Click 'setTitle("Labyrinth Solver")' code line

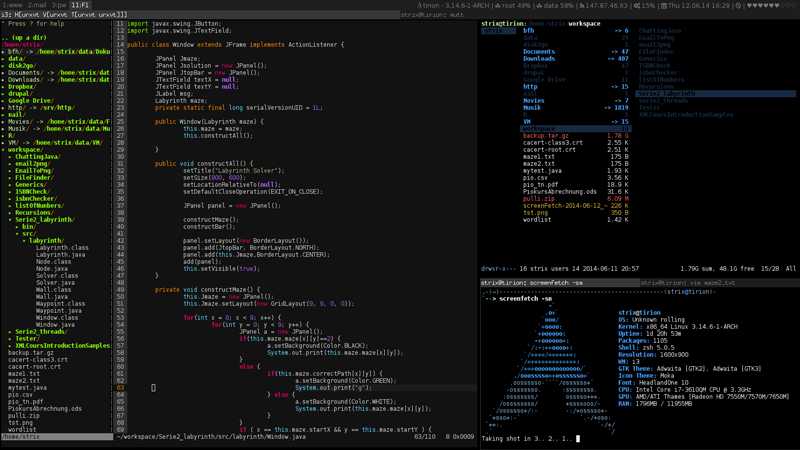click(x=233, y=171)
